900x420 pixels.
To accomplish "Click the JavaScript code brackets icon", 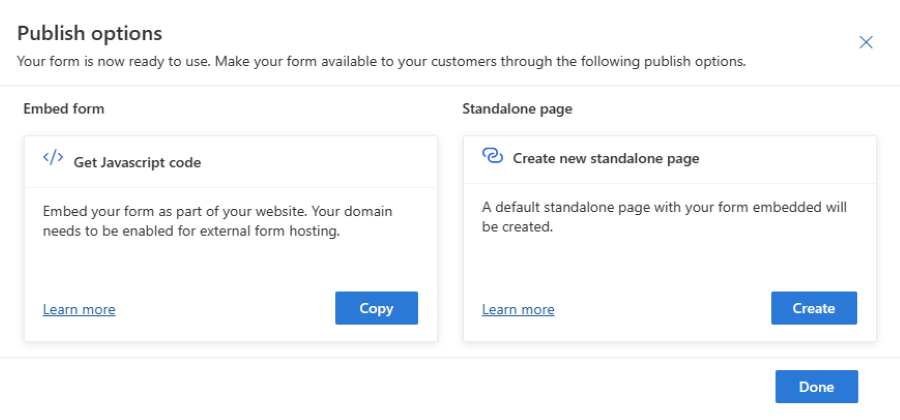I will [53, 158].
